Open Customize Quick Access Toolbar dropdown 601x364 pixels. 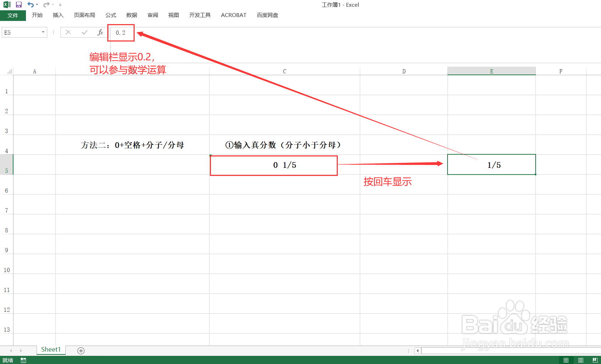(60, 5)
